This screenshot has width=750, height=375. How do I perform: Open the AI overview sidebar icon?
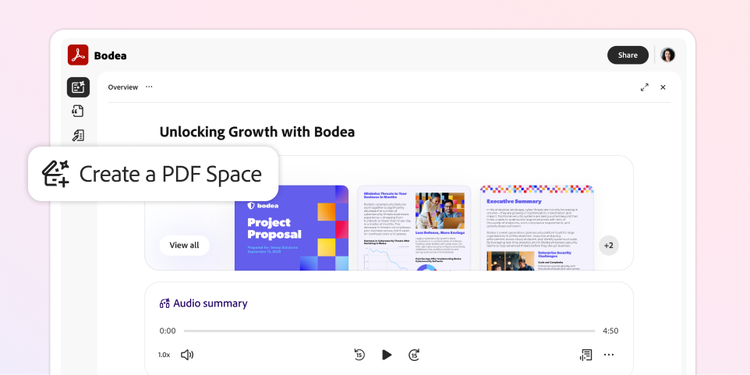(78, 87)
